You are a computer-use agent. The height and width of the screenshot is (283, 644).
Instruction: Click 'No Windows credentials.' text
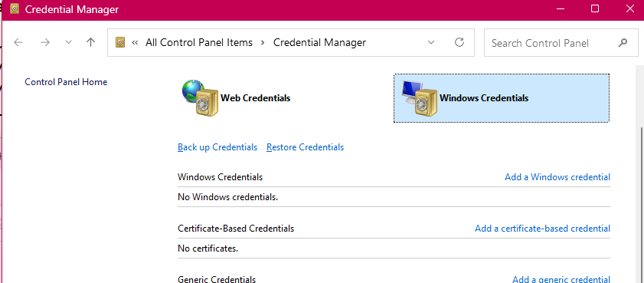tap(228, 197)
